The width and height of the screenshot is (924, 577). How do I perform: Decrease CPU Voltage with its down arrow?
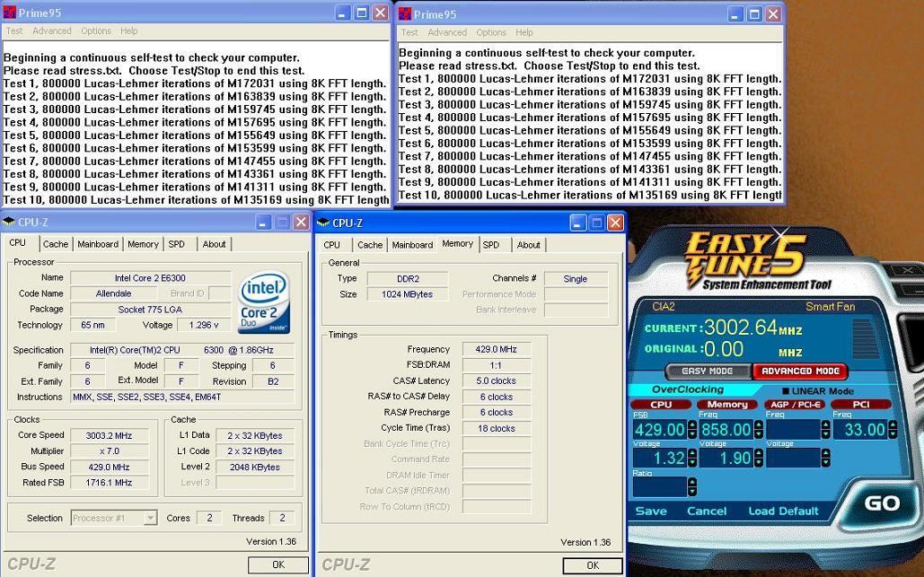pos(692,462)
